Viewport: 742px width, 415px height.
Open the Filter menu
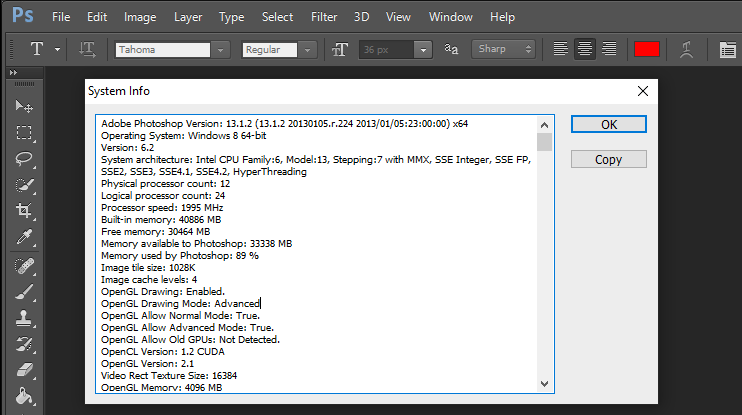click(x=324, y=17)
